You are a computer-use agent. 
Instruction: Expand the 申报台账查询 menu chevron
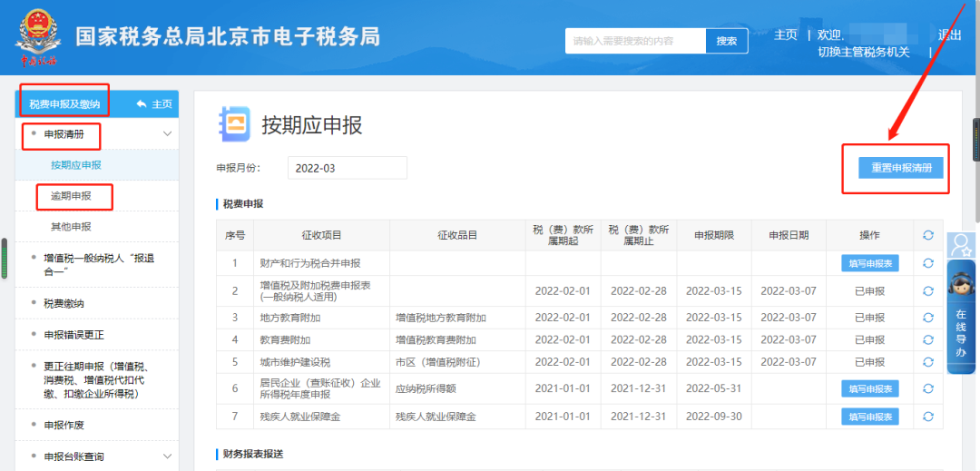(x=167, y=456)
